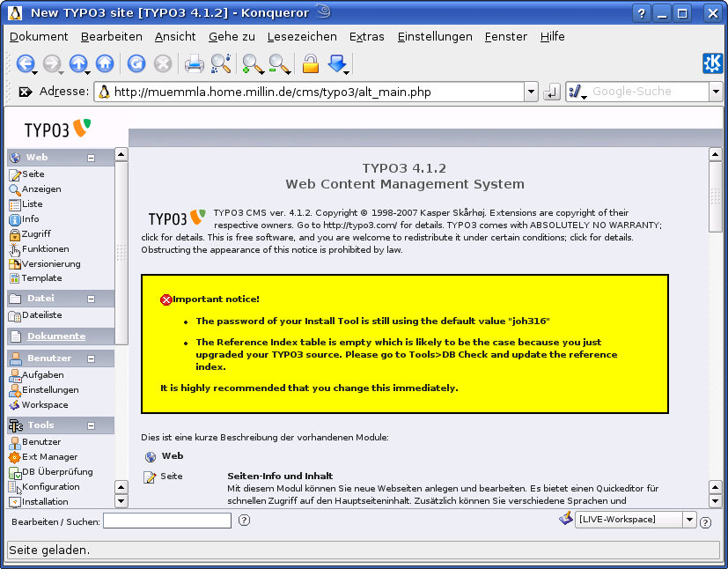Open the Back button history arrow
Image resolution: width=728 pixels, height=569 pixels.
[35, 73]
